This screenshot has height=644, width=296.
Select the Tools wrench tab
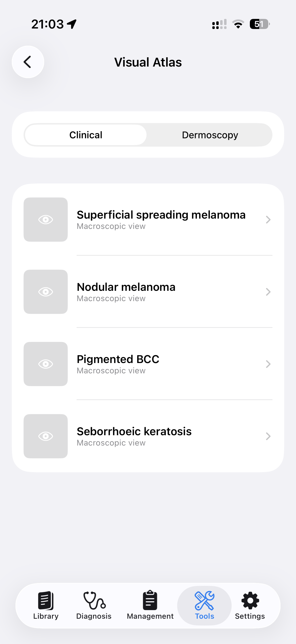click(x=204, y=605)
